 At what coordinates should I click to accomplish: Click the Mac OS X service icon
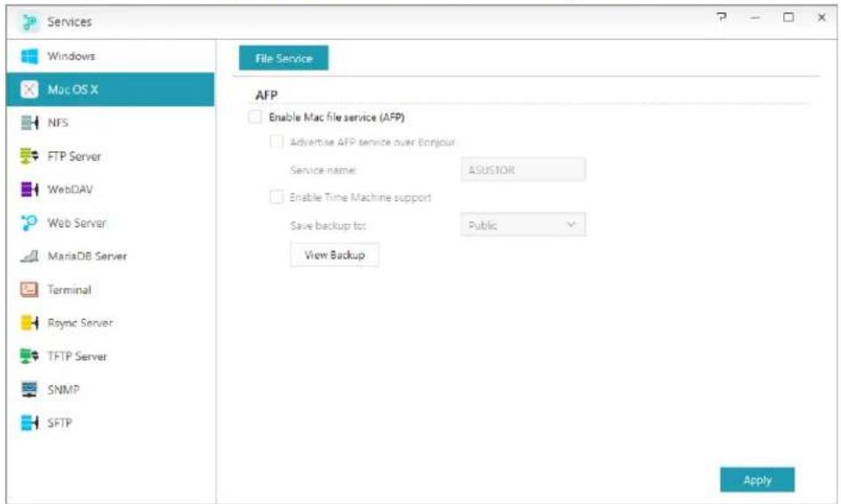29,89
